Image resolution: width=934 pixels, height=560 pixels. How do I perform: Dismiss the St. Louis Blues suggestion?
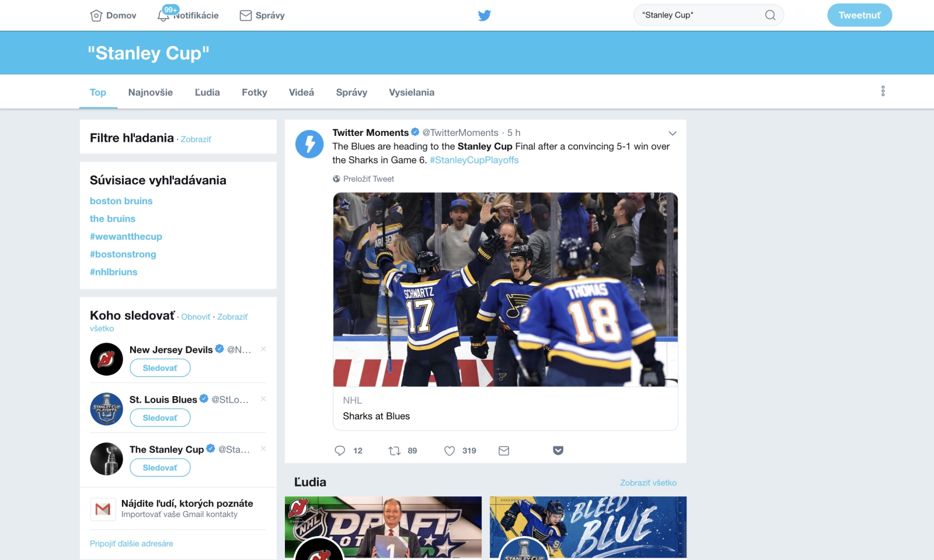[263, 398]
